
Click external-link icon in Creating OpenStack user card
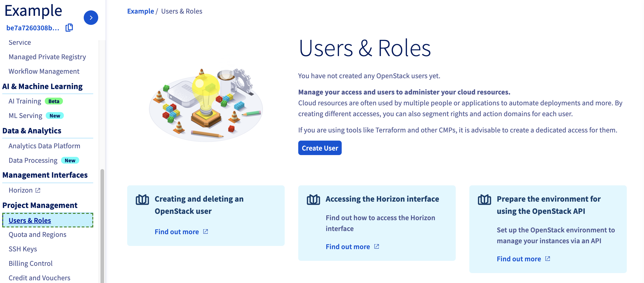[x=205, y=231]
